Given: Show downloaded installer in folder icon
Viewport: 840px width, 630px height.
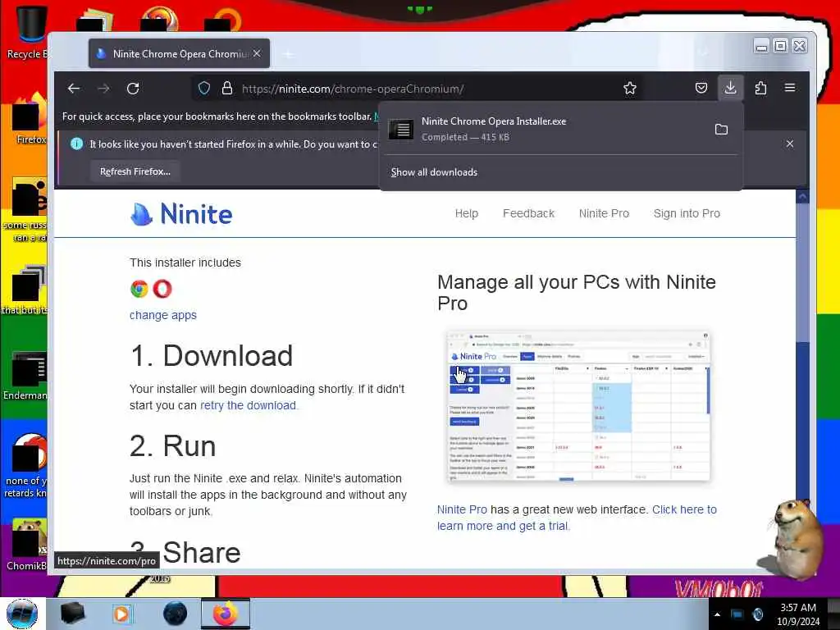Looking at the screenshot, I should (721, 129).
